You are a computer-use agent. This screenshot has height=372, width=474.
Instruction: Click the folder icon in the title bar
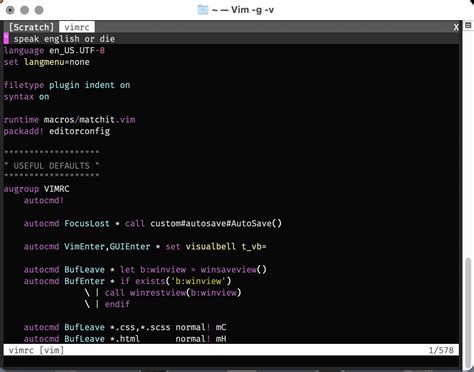[x=203, y=10]
